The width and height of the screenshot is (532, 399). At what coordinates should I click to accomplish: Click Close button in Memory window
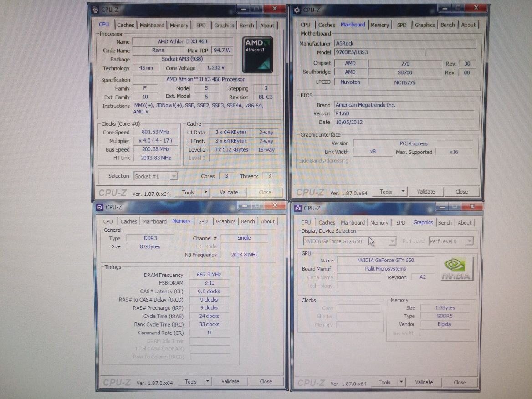point(266,381)
